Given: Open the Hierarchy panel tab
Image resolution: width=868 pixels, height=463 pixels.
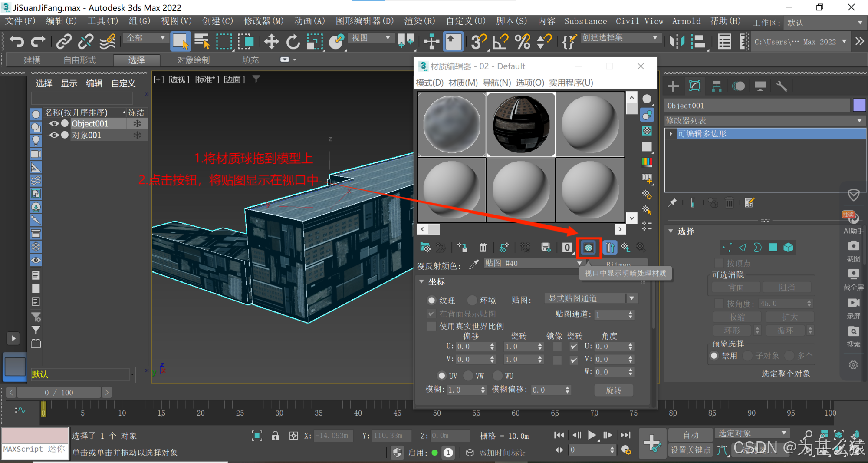Looking at the screenshot, I should click(717, 86).
